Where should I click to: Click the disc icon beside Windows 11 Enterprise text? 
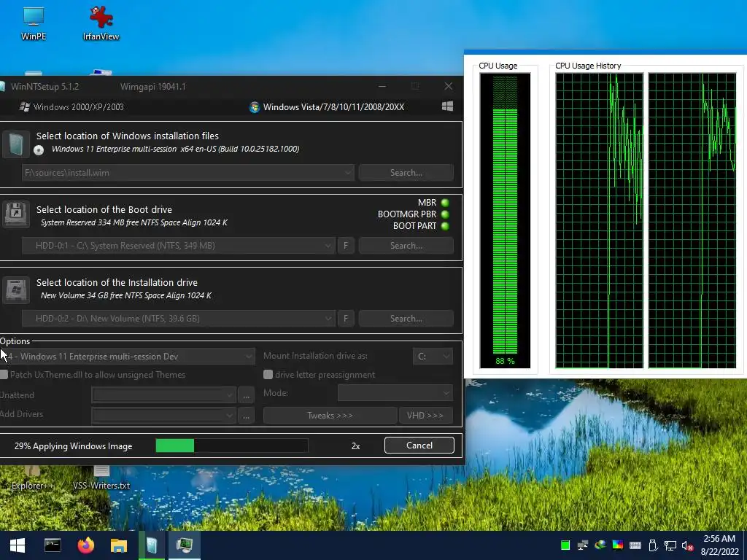(x=39, y=150)
